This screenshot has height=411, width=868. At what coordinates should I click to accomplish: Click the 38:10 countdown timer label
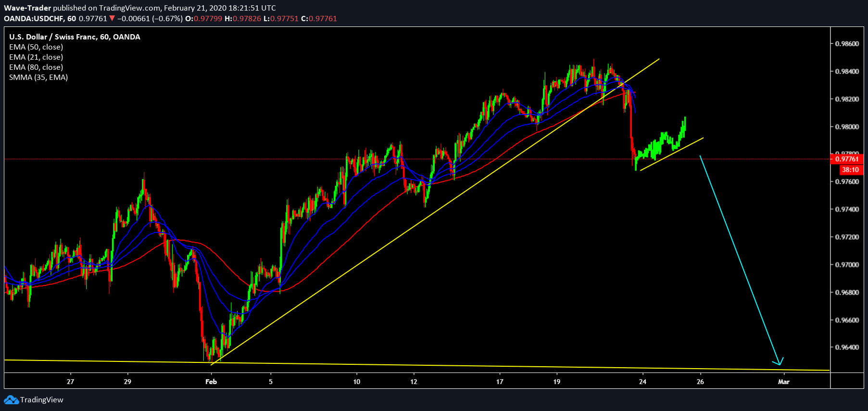850,169
